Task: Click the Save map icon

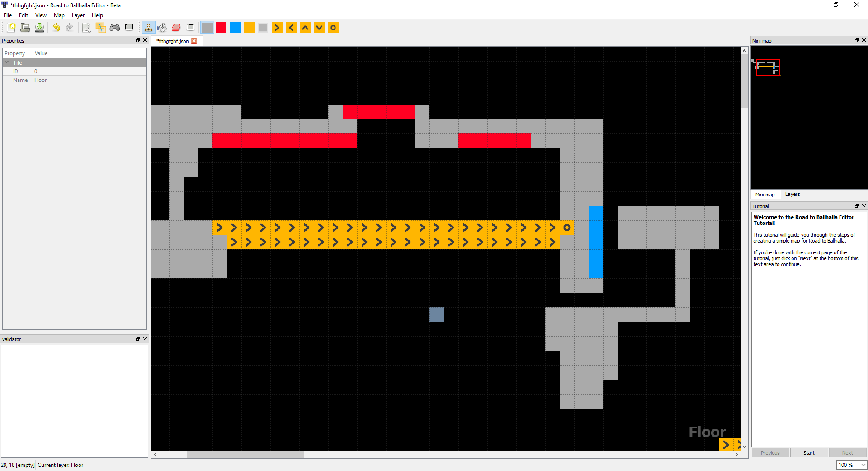Action: coord(40,28)
